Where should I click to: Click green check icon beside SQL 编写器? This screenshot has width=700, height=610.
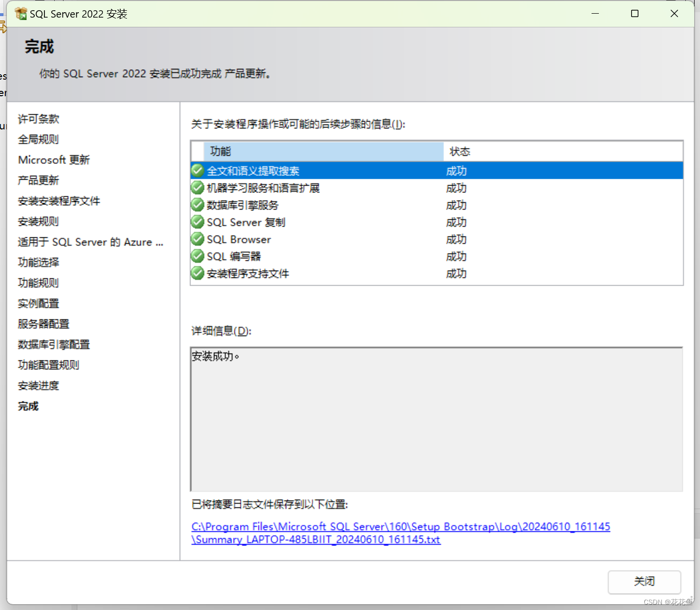click(x=197, y=256)
